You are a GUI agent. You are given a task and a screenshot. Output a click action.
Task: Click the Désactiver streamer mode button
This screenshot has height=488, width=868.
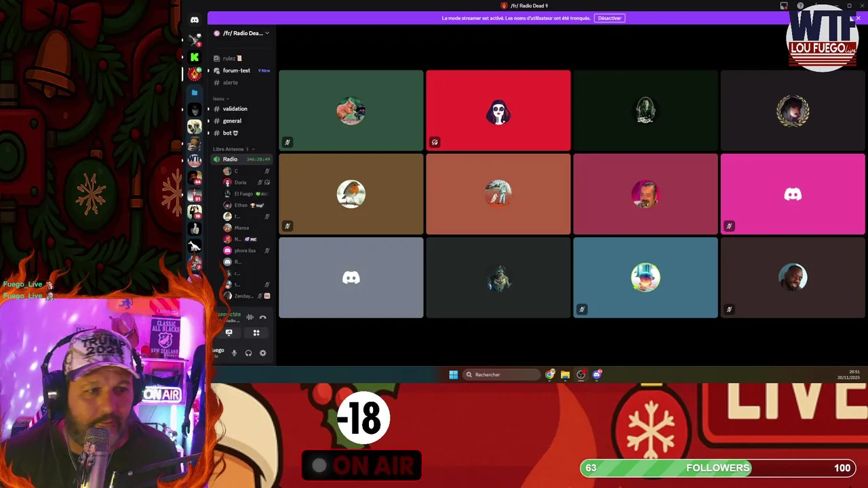point(609,18)
